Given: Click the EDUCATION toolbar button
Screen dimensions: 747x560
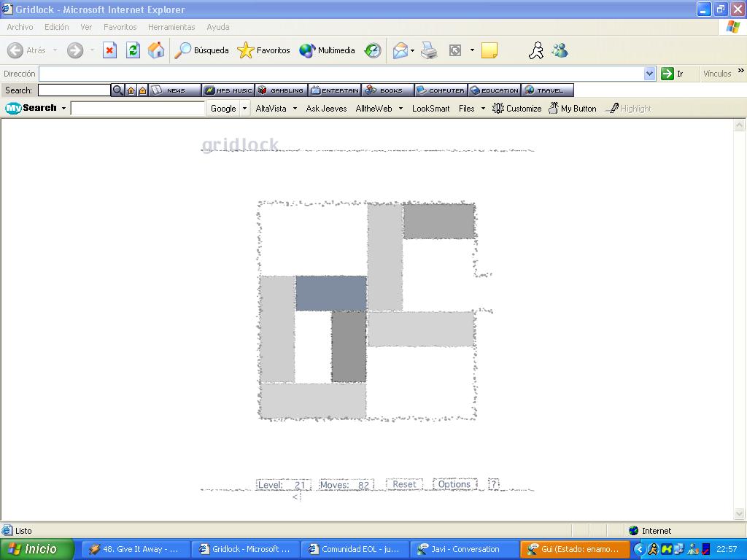Looking at the screenshot, I should coord(495,90).
